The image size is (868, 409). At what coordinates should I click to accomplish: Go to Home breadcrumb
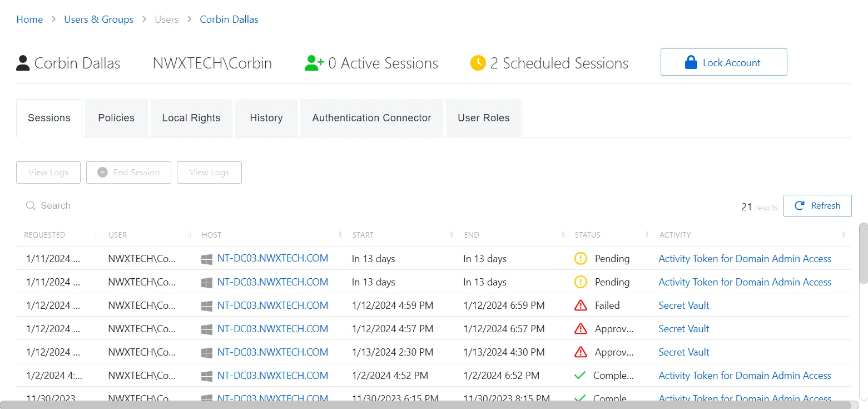(29, 19)
